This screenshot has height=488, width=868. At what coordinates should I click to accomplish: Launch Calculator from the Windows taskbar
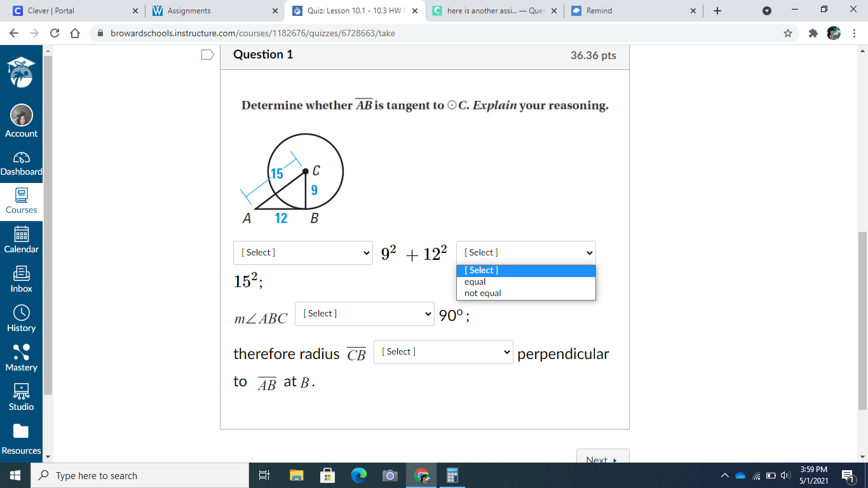(452, 475)
